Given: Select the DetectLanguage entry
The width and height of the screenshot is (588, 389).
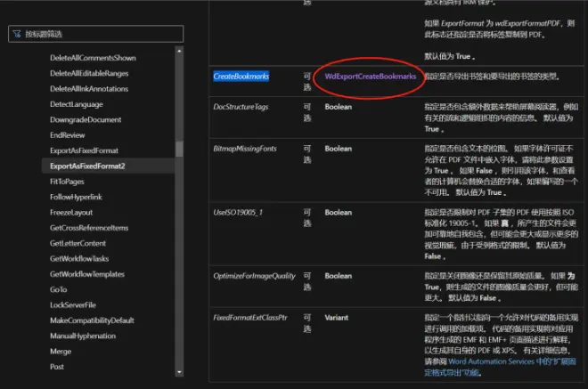Looking at the screenshot, I should point(77,104).
